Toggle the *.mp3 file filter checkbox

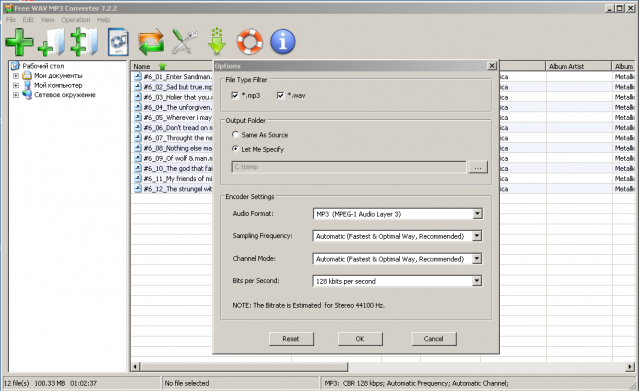235,95
